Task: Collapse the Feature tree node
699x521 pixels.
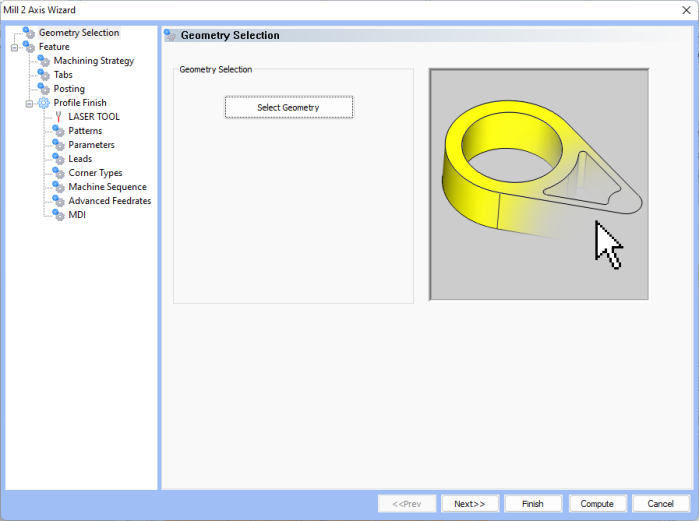Action: [x=14, y=47]
